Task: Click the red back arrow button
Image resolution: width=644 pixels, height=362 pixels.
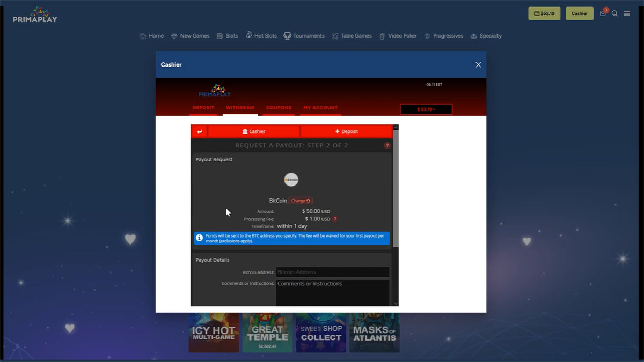Action: (199, 131)
